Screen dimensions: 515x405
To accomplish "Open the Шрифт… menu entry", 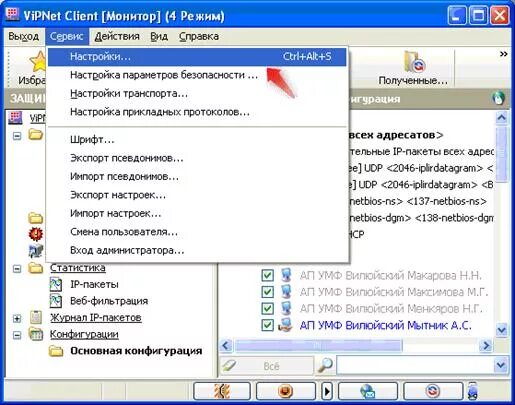I will 197,139.
